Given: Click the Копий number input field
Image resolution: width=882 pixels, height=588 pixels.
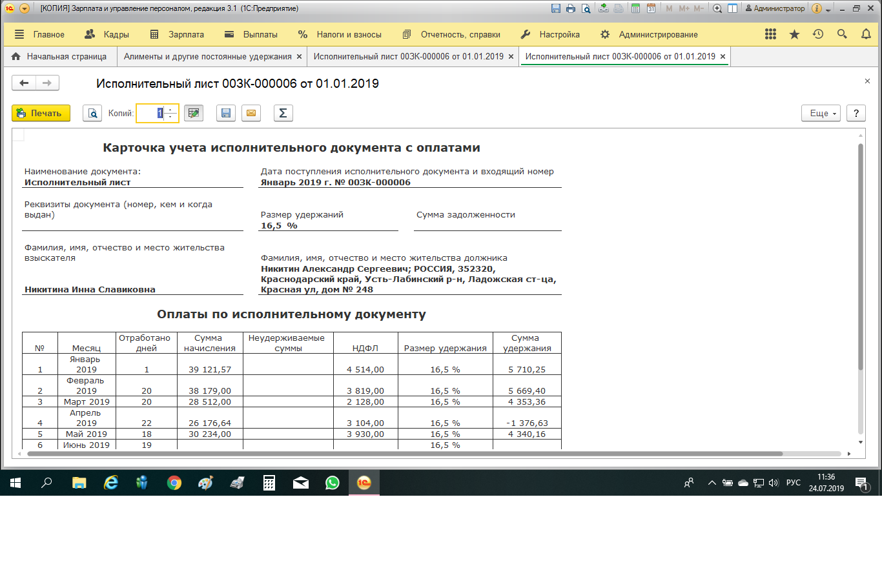Looking at the screenshot, I should click(150, 114).
